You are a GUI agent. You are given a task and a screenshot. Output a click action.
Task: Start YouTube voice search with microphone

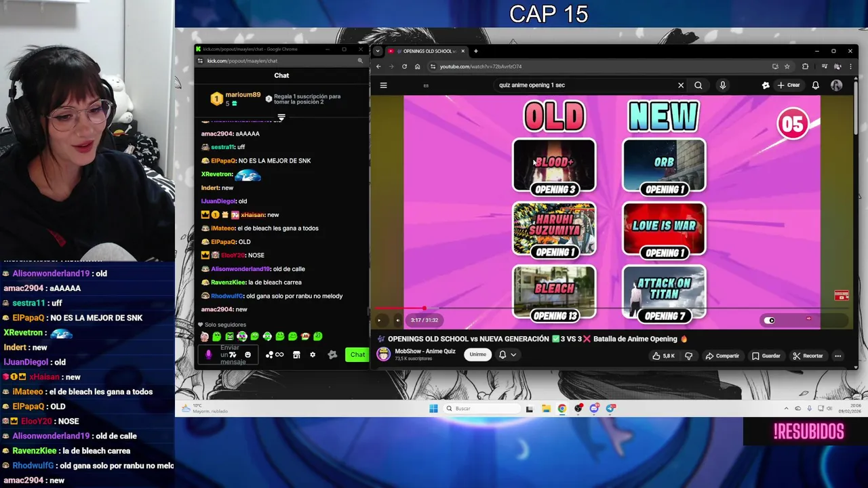click(x=722, y=85)
